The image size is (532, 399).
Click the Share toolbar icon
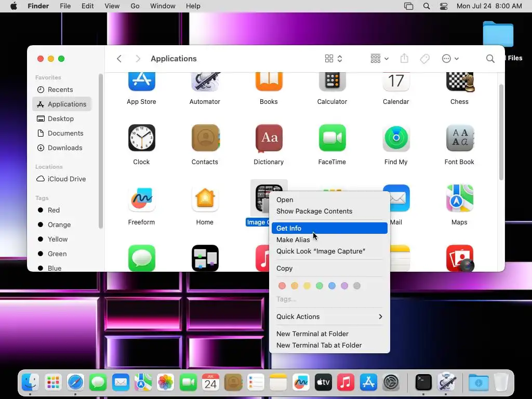(x=404, y=58)
